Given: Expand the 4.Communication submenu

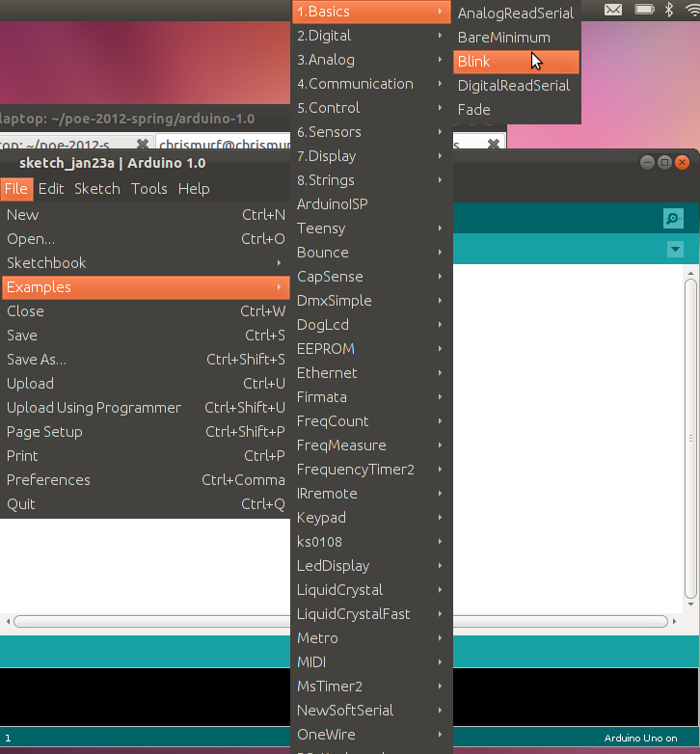Looking at the screenshot, I should click(371, 84).
